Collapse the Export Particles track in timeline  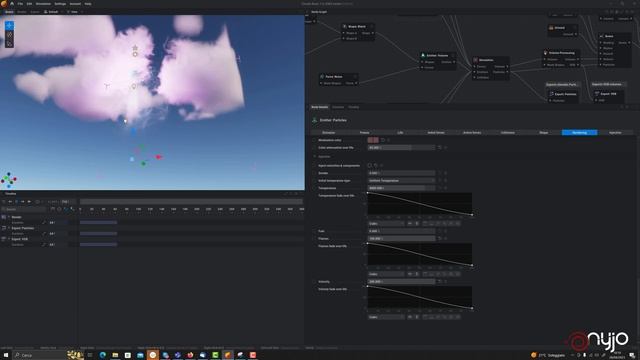(9, 228)
